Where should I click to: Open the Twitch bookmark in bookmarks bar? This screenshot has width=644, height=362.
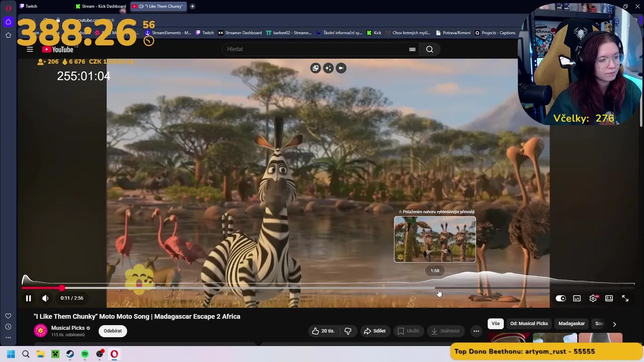(204, 33)
